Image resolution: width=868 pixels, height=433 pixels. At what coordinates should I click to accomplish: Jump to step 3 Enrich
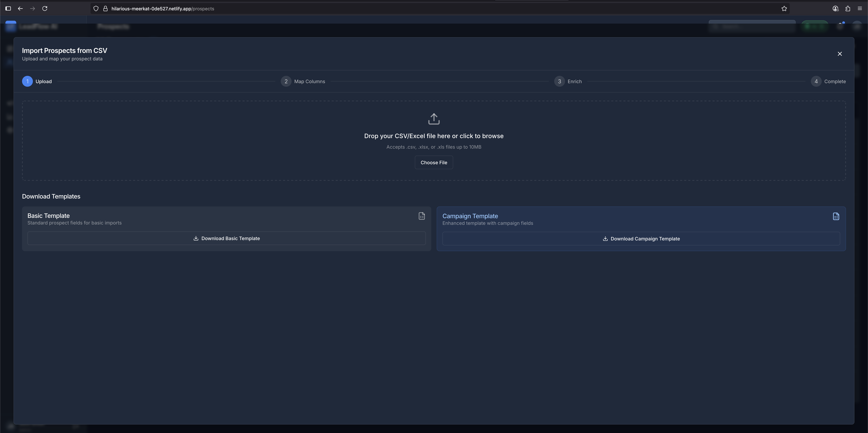[x=559, y=82]
